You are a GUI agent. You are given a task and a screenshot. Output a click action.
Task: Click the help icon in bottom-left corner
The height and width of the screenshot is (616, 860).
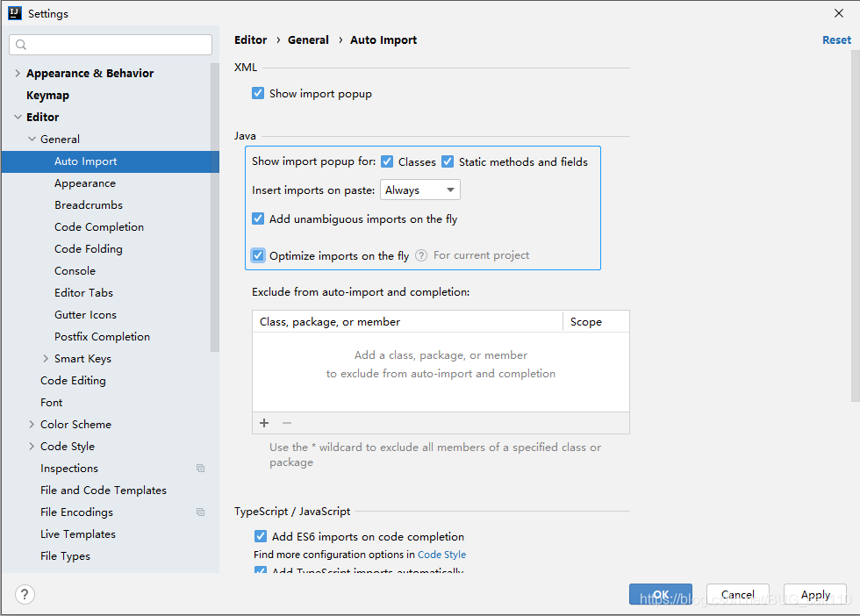[x=24, y=594]
